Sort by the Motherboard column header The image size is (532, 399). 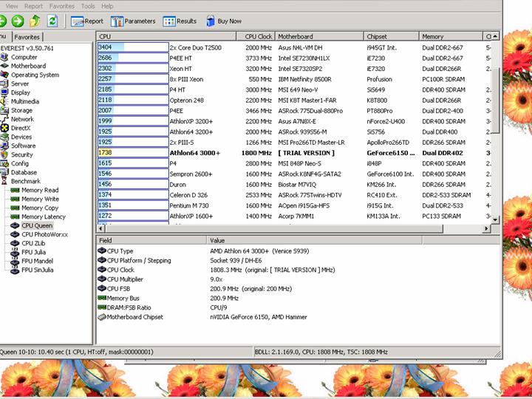(319, 36)
